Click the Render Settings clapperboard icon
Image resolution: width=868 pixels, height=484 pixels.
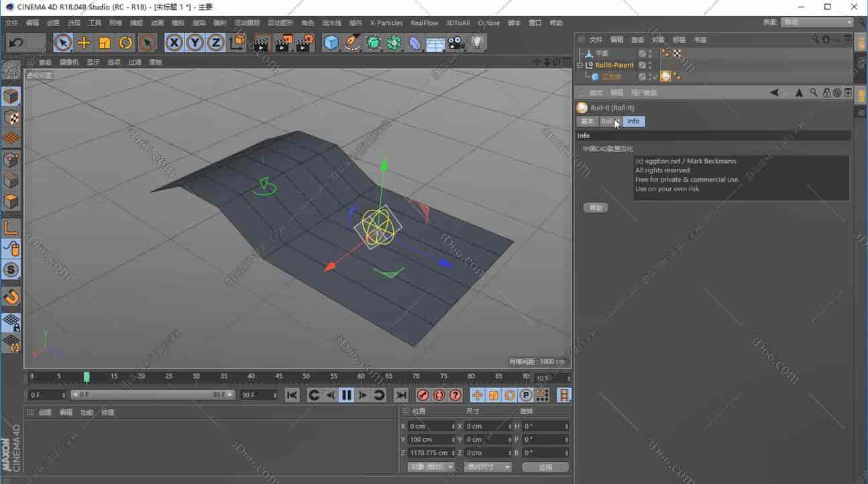tap(304, 43)
